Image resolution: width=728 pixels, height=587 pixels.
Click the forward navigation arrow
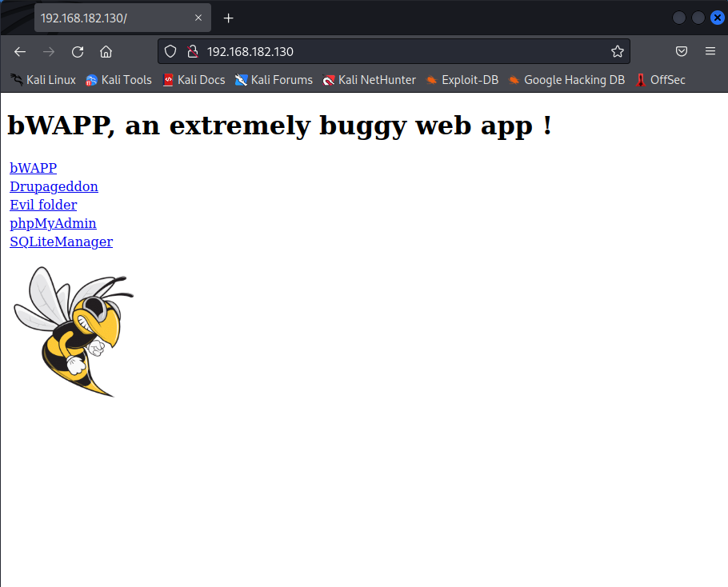48,51
